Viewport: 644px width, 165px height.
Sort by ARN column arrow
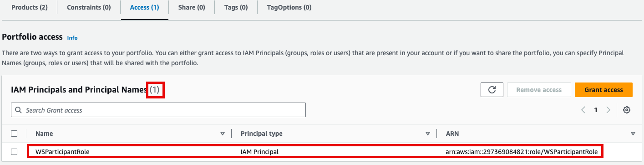[x=633, y=134]
